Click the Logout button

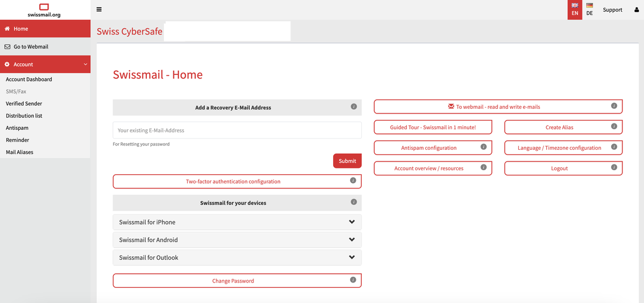point(563,168)
